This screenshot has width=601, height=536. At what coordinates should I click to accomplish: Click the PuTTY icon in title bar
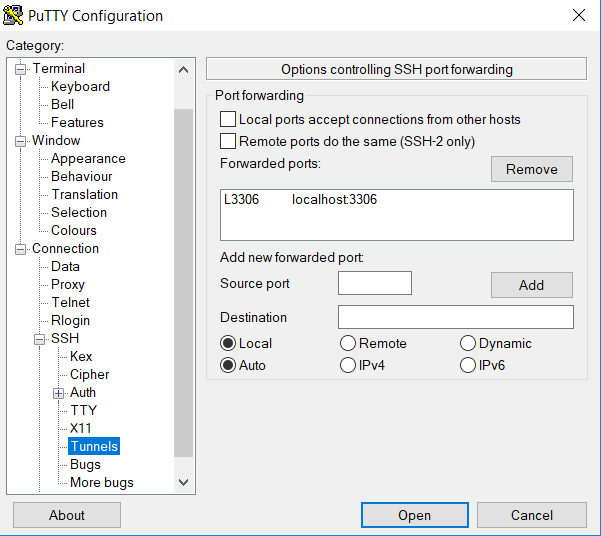pos(13,16)
